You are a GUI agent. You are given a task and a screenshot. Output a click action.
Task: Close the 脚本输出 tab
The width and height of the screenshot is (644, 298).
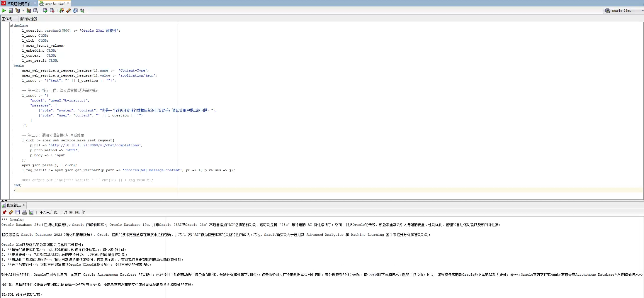[x=24, y=205]
